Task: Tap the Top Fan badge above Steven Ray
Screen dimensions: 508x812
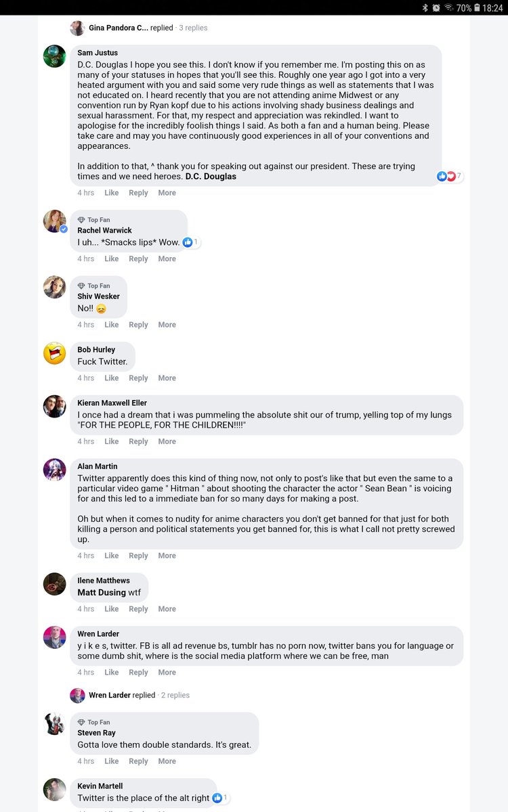Action: click(94, 722)
